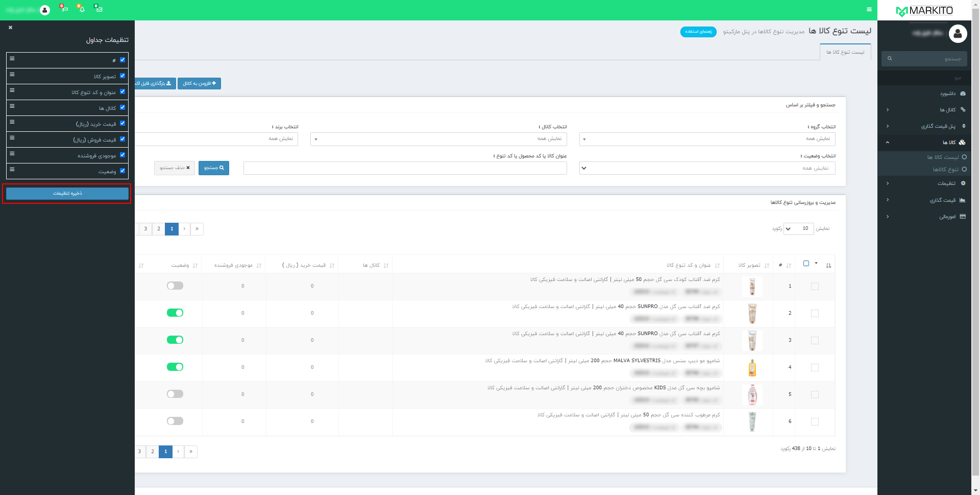The width and height of the screenshot is (980, 495).
Task: Open the envelope messages icon
Action: pos(99,9)
